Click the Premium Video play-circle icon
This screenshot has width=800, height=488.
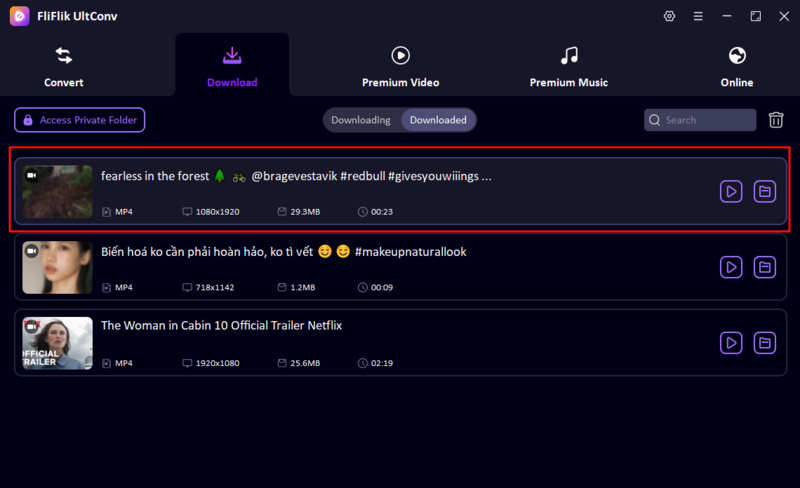coord(401,55)
